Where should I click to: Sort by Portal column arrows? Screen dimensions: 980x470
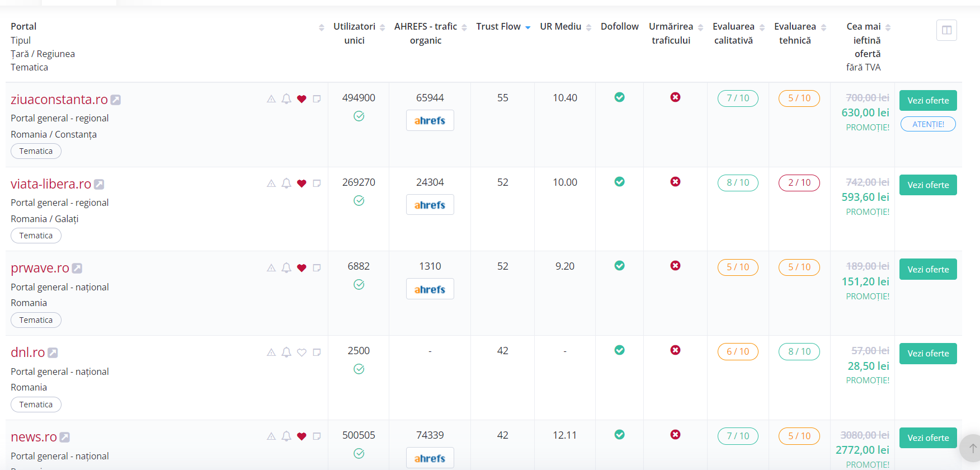click(x=321, y=27)
